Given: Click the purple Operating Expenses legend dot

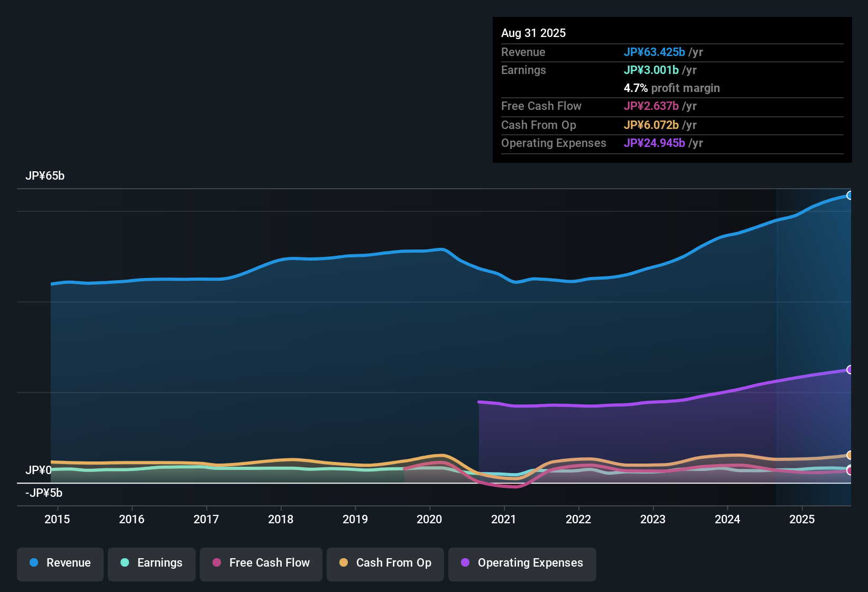Looking at the screenshot, I should (x=465, y=563).
